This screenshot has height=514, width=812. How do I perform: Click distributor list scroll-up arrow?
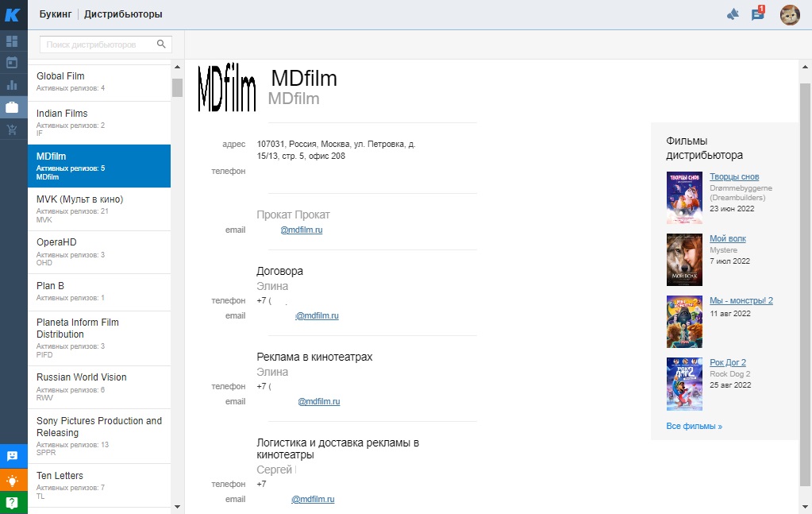[x=177, y=68]
